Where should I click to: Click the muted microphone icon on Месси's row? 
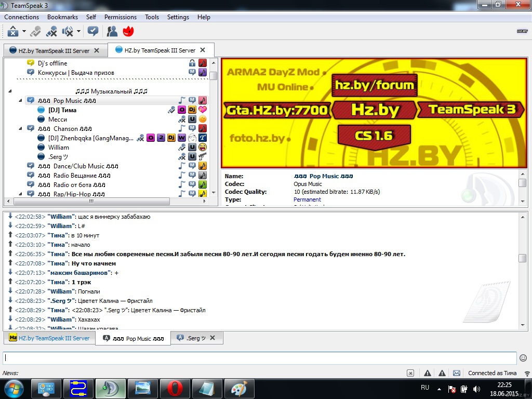tap(182, 119)
